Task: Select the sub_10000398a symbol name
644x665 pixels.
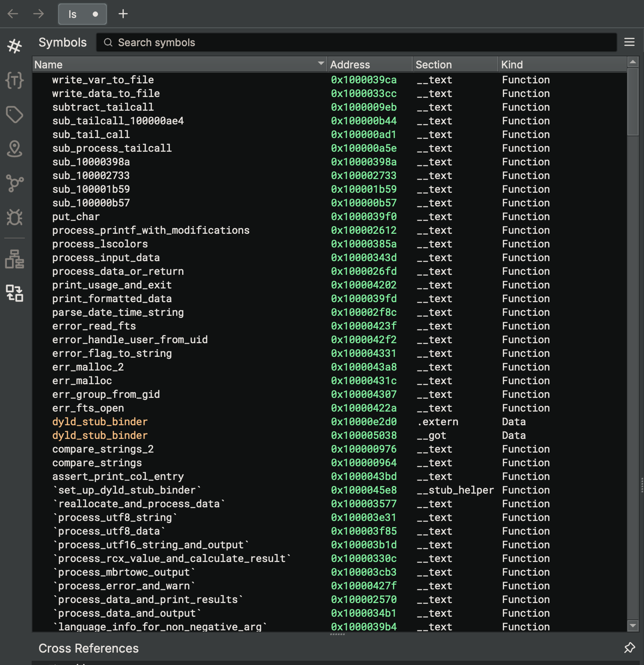Action: point(91,162)
